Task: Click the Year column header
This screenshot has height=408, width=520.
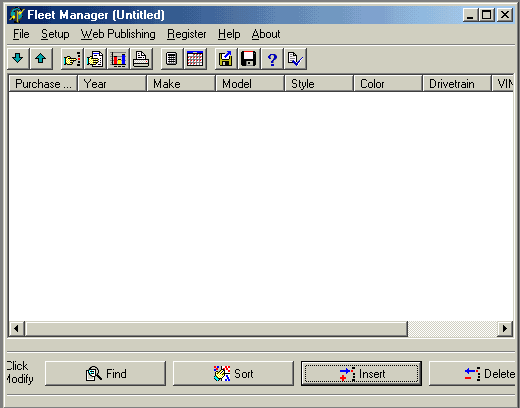Action: (112, 84)
